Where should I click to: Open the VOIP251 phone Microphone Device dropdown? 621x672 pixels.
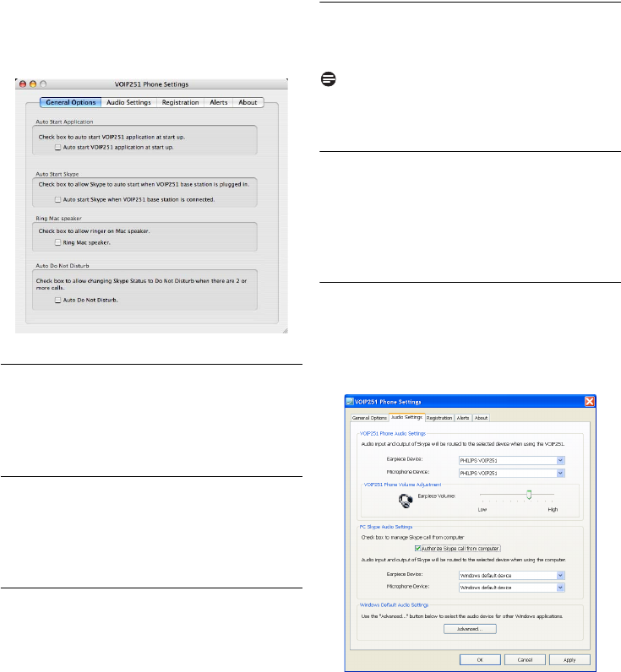(512, 473)
